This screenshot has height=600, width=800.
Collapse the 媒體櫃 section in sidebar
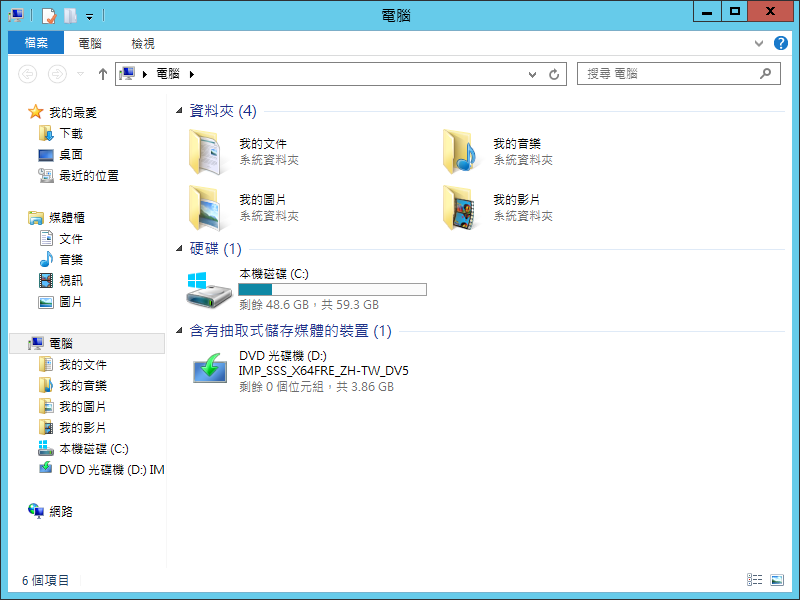point(20,217)
